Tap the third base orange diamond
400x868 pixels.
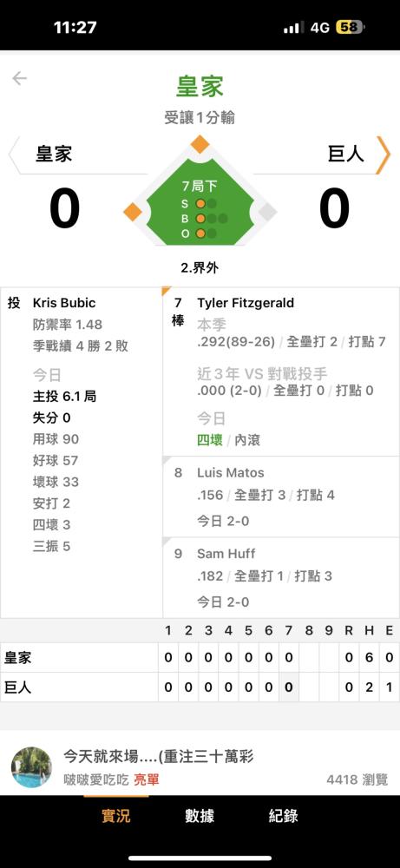(x=133, y=212)
